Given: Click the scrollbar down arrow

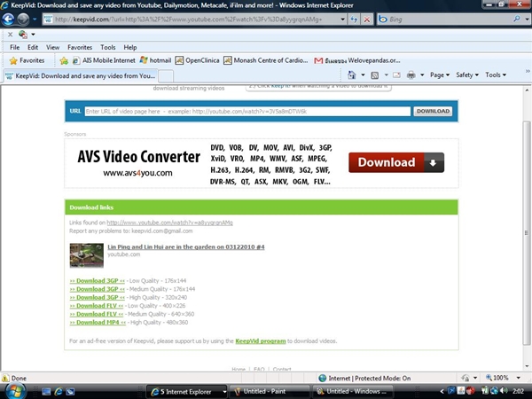Looking at the screenshot, I should coord(527,366).
